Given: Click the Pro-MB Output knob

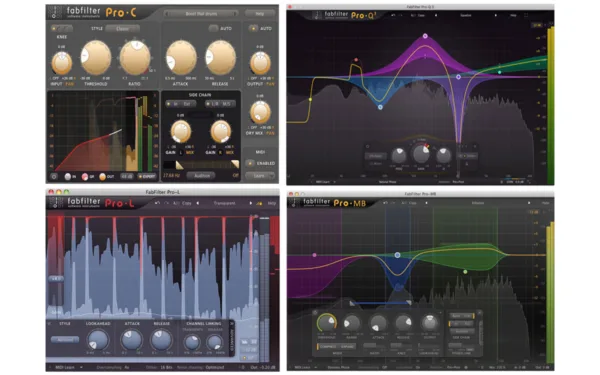Looking at the screenshot, I should (x=429, y=324).
